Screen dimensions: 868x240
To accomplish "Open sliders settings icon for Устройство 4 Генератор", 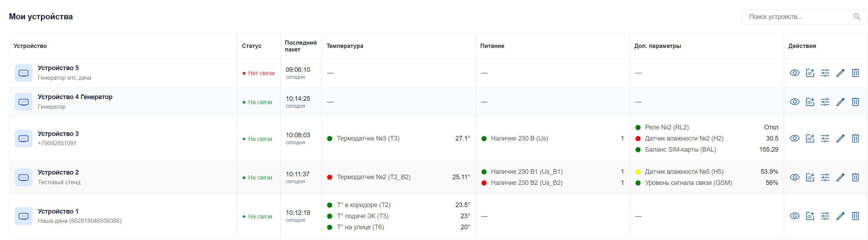I will [825, 102].
